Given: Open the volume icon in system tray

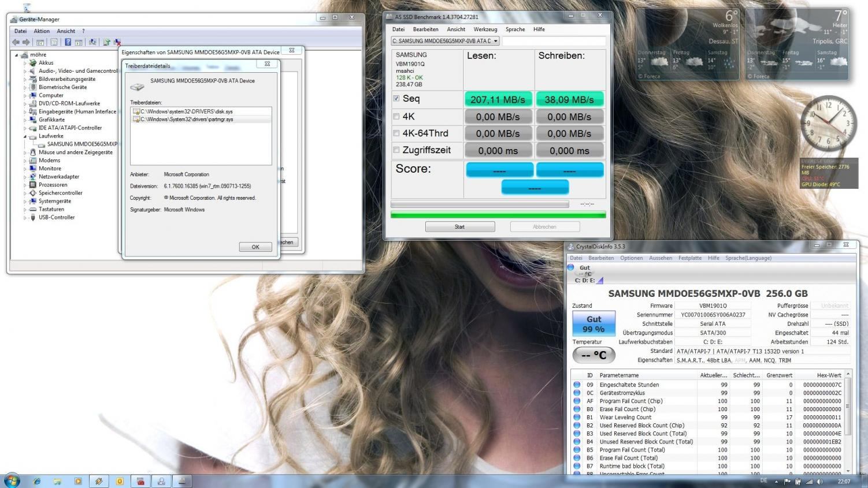Looking at the screenshot, I should coord(819,481).
